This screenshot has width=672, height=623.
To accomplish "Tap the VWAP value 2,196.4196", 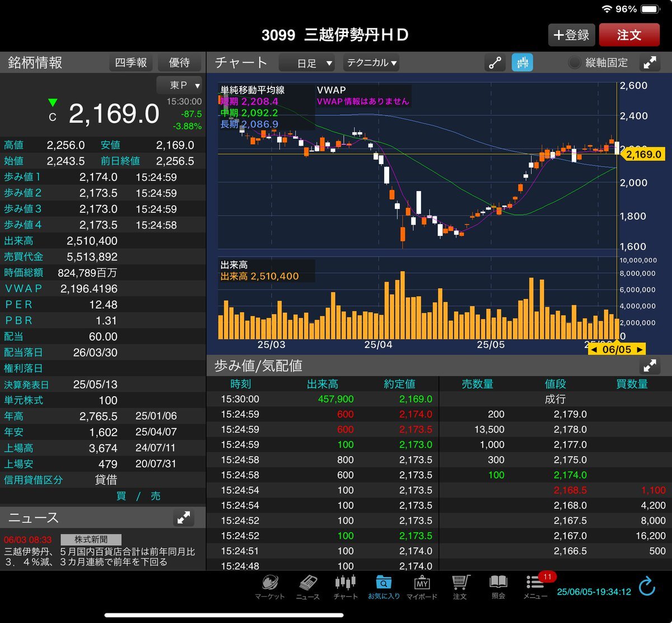I will (90, 289).
